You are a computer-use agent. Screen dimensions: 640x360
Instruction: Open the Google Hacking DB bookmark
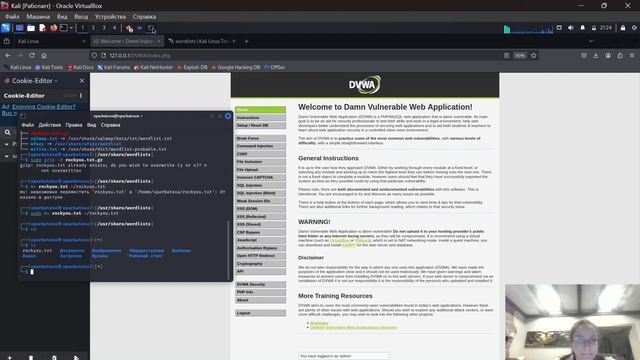click(x=236, y=67)
